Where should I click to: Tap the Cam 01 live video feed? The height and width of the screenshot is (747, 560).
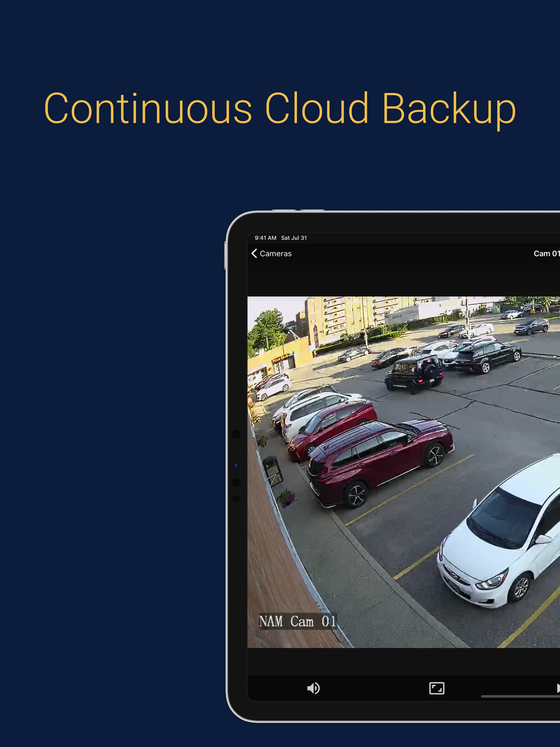coord(404,472)
